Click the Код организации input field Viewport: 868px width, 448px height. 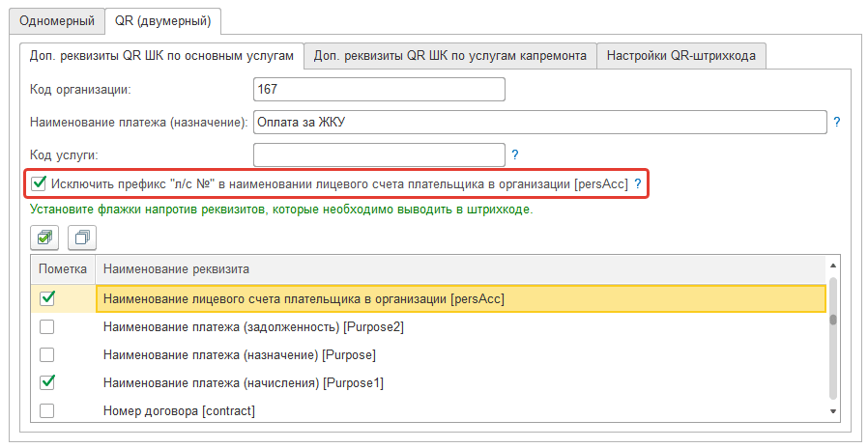coord(378,90)
